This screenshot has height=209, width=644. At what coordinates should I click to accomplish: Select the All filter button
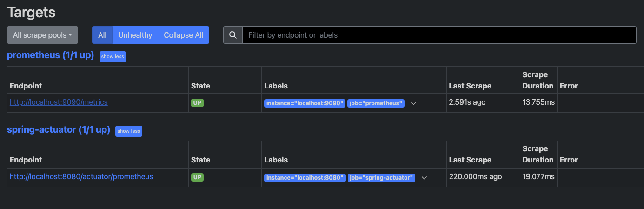[102, 35]
